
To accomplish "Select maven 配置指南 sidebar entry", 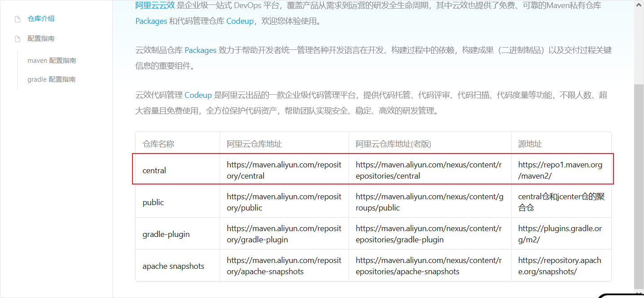I will pyautogui.click(x=52, y=60).
